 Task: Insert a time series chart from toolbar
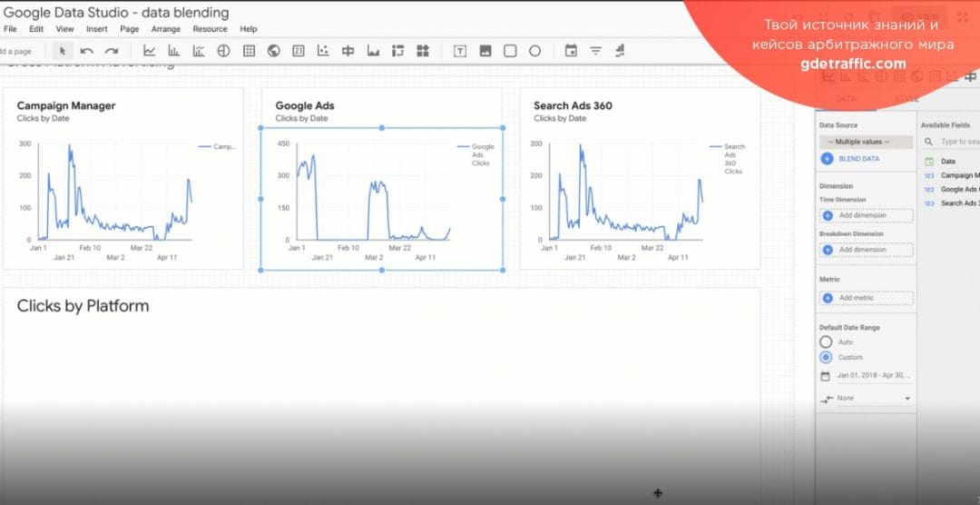149,52
